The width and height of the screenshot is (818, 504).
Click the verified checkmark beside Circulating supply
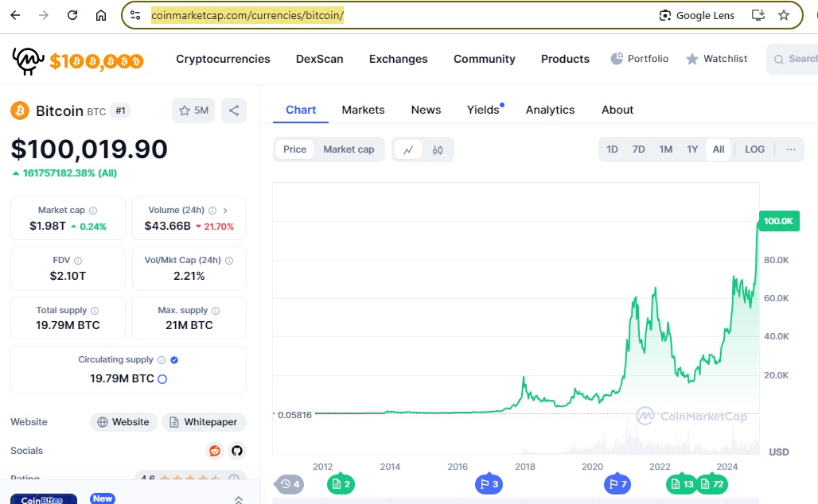(x=174, y=360)
